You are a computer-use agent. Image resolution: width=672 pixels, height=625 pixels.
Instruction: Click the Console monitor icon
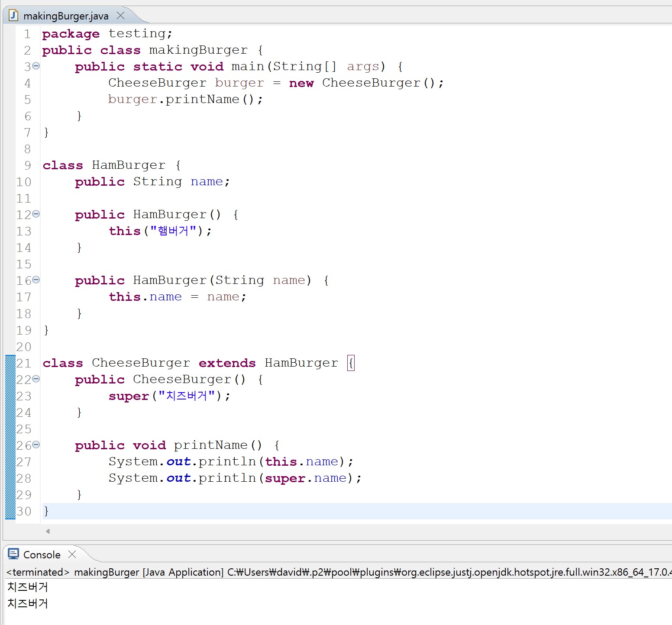point(13,554)
